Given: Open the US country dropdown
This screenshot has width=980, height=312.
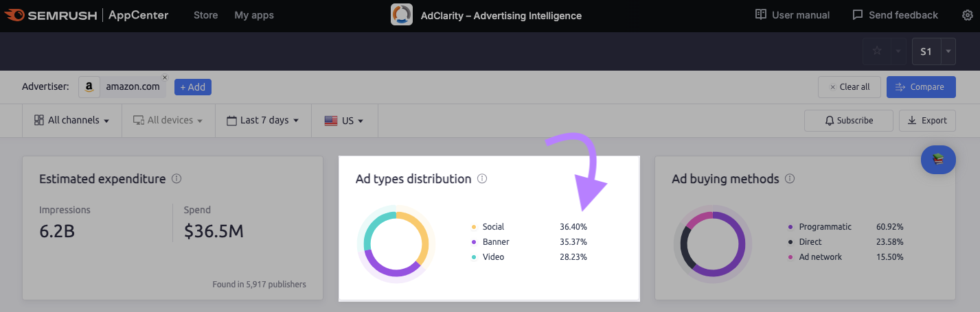Looking at the screenshot, I should click(344, 121).
